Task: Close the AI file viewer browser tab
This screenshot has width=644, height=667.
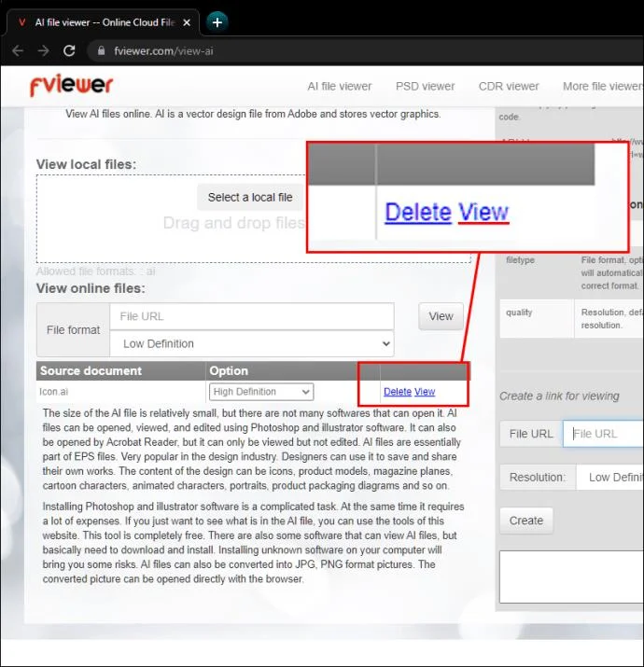Action: tap(187, 22)
